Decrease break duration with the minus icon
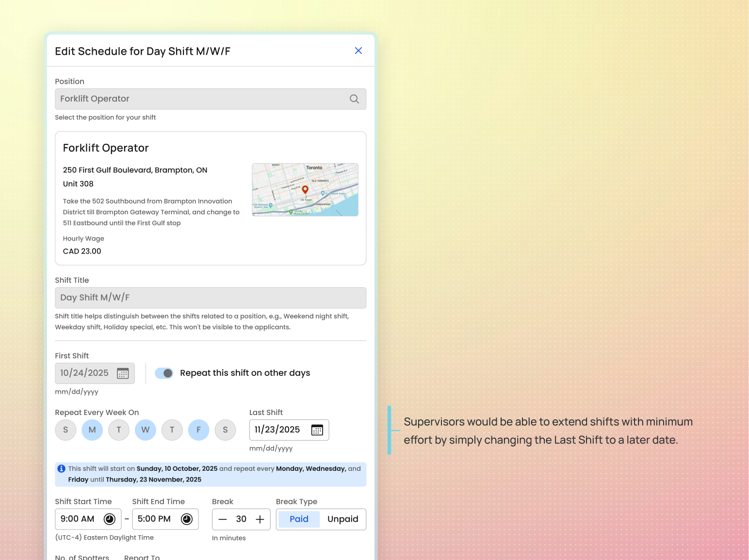The image size is (749, 560). click(x=223, y=519)
